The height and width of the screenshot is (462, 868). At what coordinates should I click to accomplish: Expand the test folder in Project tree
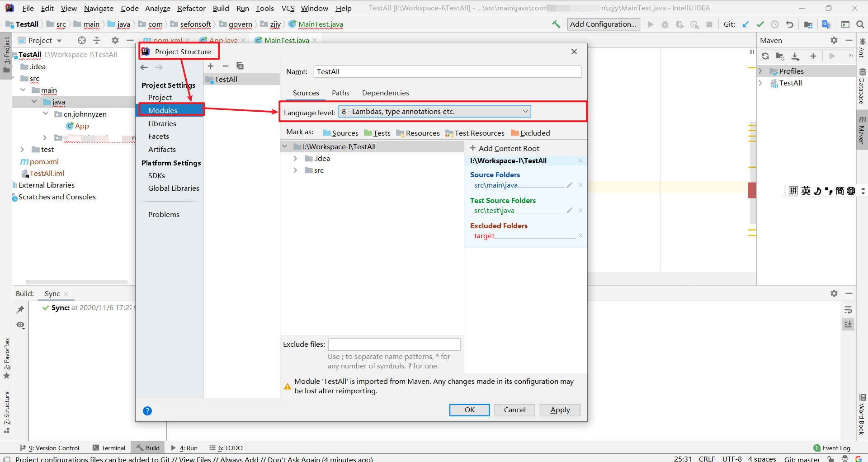[22, 149]
